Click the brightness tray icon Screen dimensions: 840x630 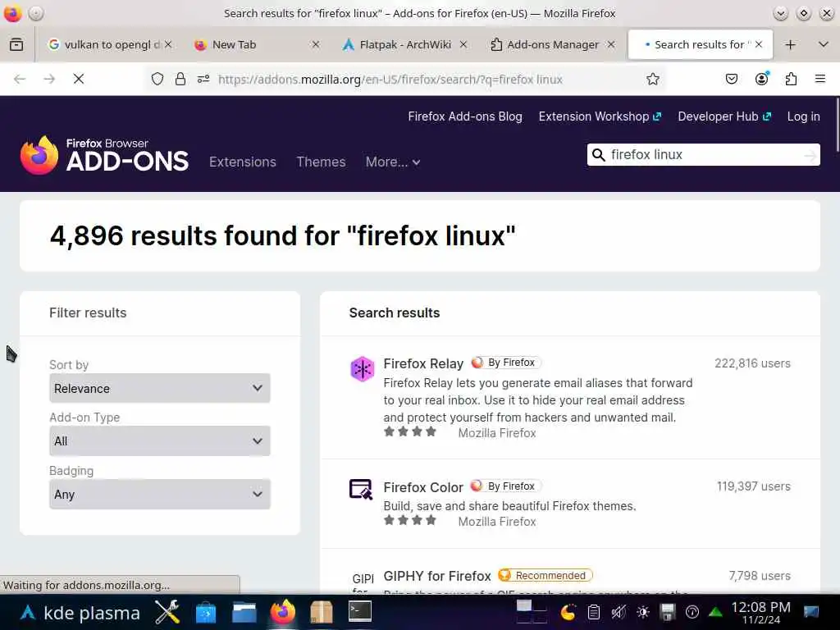coord(643,612)
